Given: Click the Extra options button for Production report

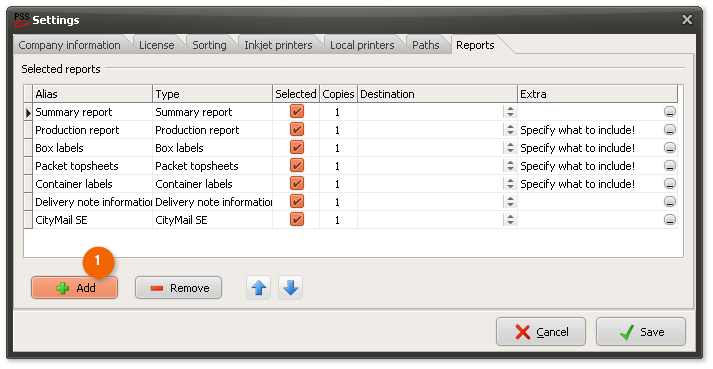Looking at the screenshot, I should pos(669,130).
